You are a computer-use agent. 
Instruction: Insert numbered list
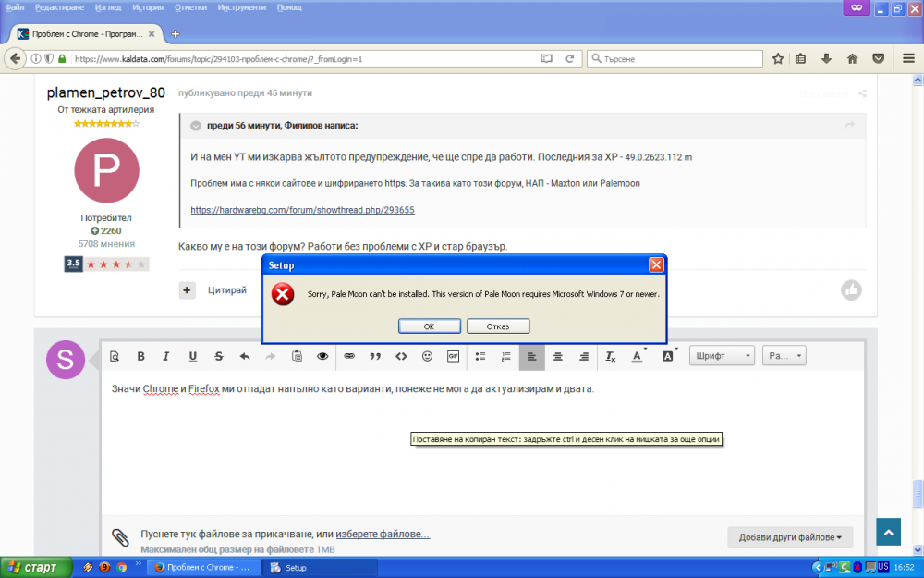pyautogui.click(x=506, y=356)
